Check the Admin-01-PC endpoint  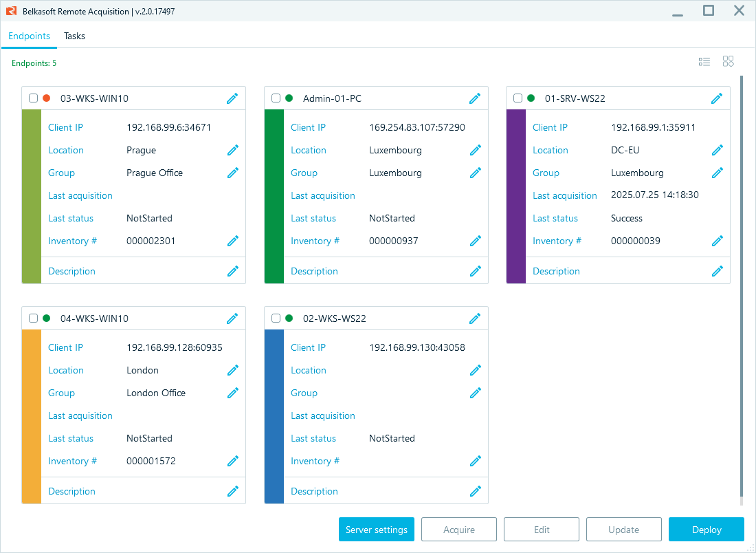[x=276, y=98]
